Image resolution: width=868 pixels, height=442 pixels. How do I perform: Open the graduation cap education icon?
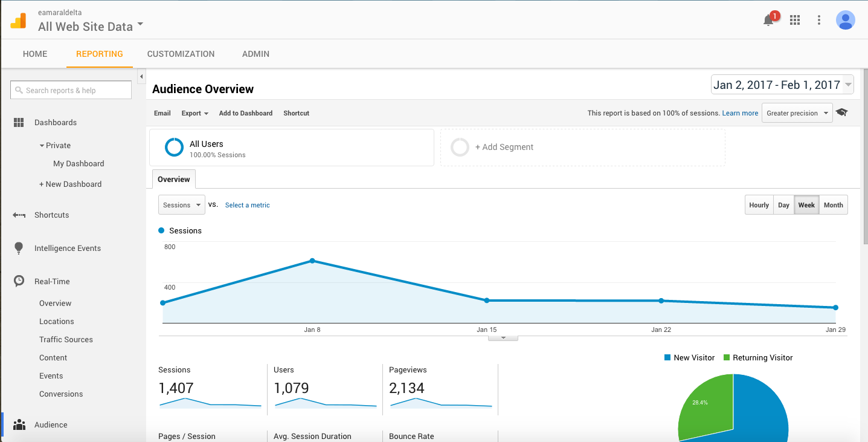[842, 112]
